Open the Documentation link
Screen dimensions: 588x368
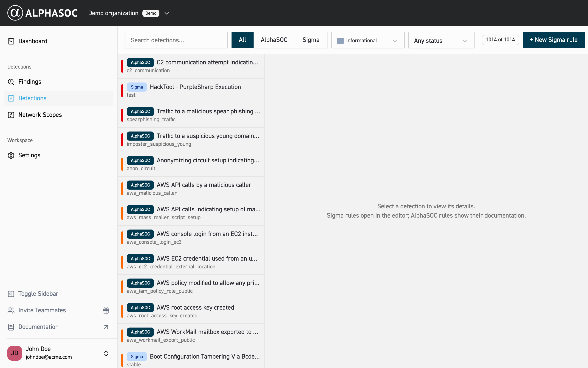coord(38,327)
